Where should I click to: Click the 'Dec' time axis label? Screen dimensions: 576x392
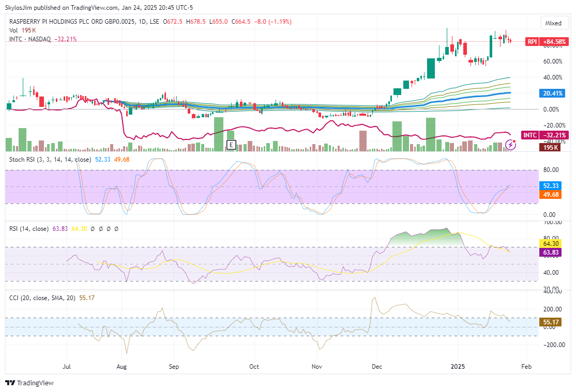[x=377, y=367]
